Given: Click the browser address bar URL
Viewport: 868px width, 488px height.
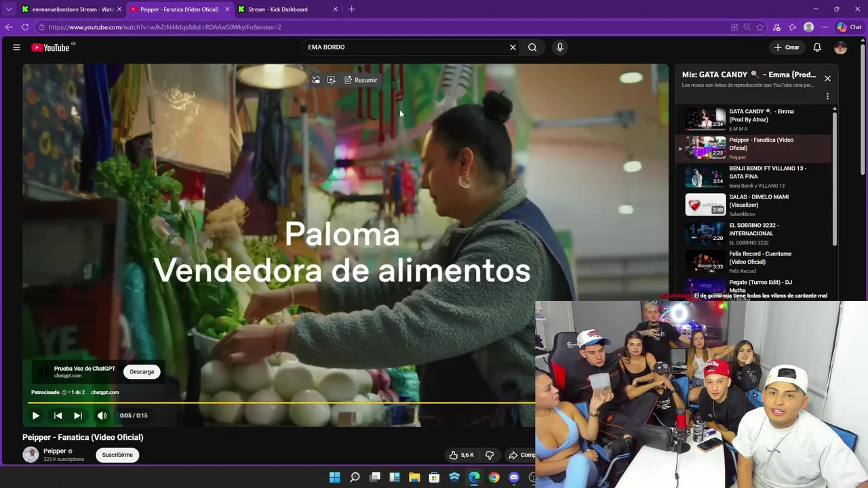Looking at the screenshot, I should coord(165,27).
